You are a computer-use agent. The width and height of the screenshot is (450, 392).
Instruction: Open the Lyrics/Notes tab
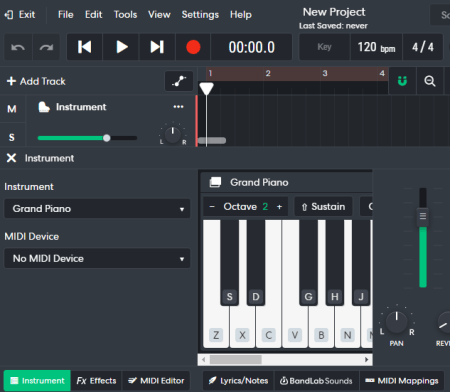(238, 381)
